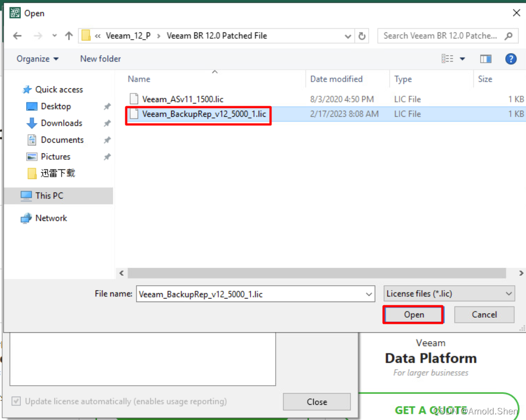Image resolution: width=526 pixels, height=420 pixels.
Task: Open the 迅雷下载 folder
Action: click(51, 173)
